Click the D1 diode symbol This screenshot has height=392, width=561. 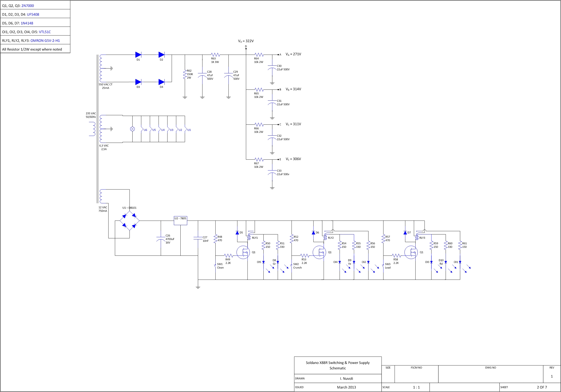(138, 55)
